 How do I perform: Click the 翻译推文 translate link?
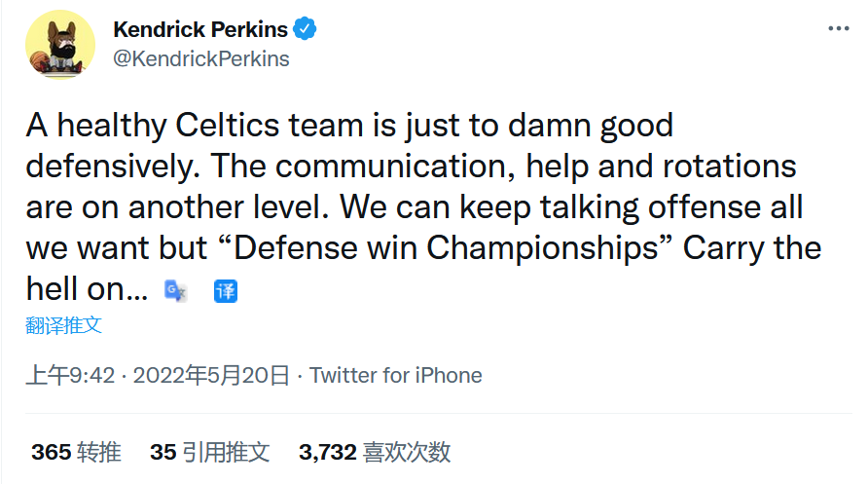(x=63, y=325)
